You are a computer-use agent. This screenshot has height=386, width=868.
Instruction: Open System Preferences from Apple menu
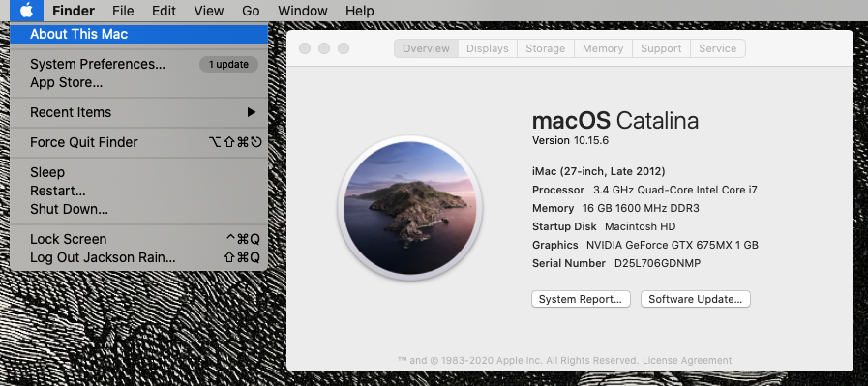pos(139,64)
